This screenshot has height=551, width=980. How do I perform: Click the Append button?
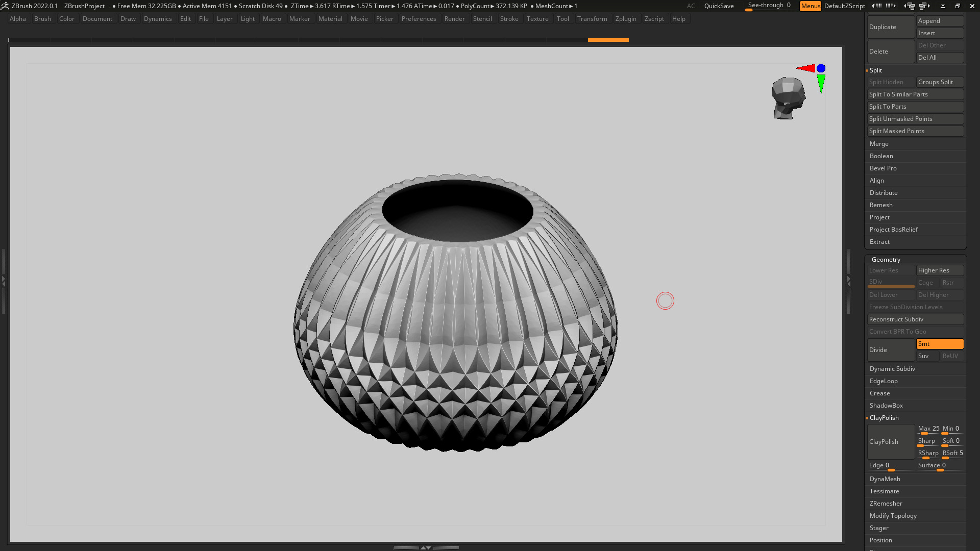[940, 21]
